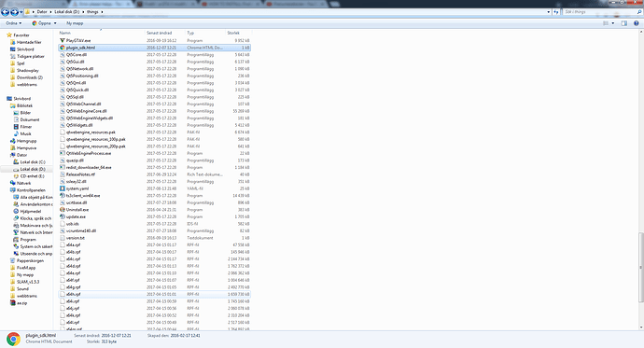Screen dimensions: 644x348
Task: Select Lokal disk (C:) in navigation tree
Action: pos(33,162)
